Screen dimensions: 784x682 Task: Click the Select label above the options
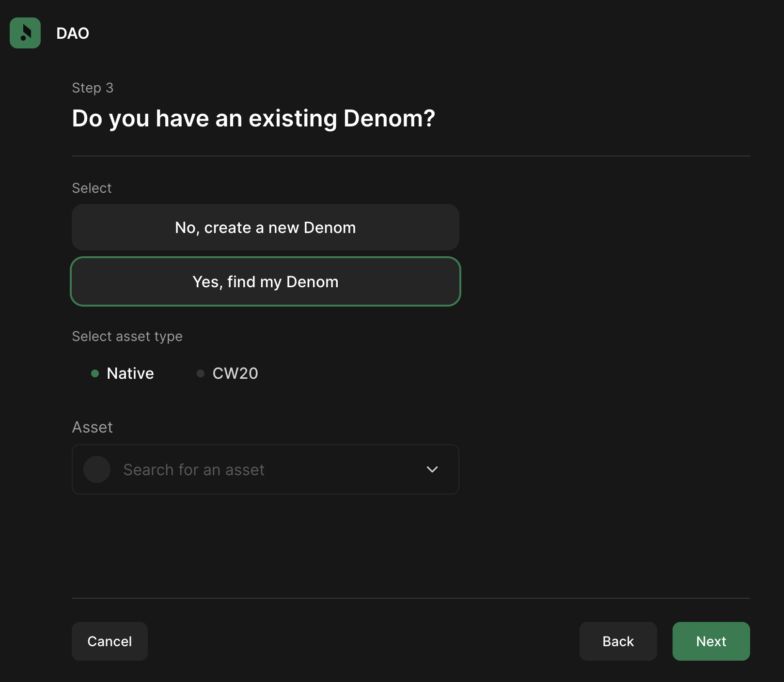92,188
